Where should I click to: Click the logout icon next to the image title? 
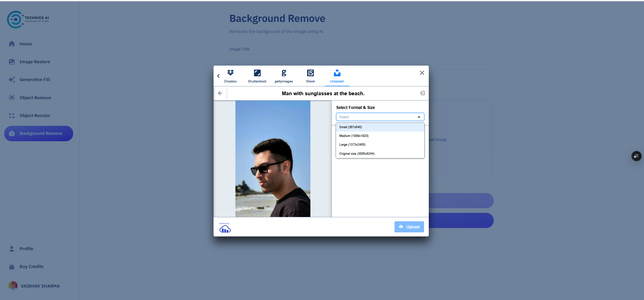coord(422,93)
